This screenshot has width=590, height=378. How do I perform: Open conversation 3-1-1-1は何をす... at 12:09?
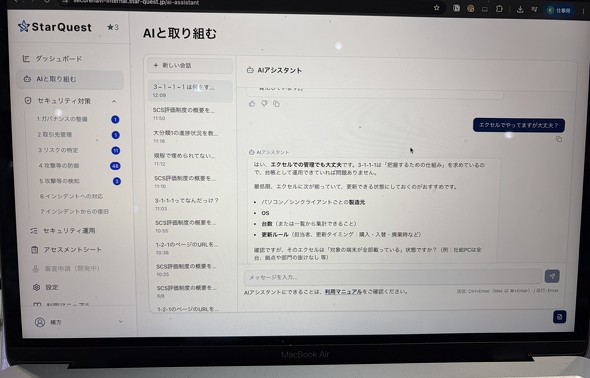(190, 90)
